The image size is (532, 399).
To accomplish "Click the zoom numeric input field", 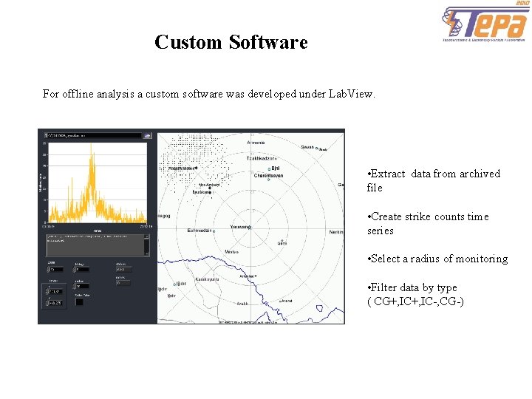I will (x=56, y=270).
